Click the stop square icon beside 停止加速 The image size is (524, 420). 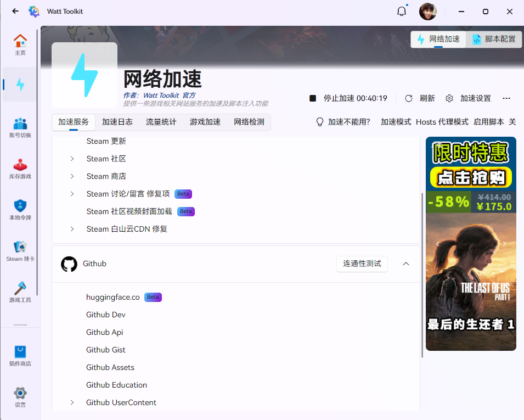[x=313, y=98]
